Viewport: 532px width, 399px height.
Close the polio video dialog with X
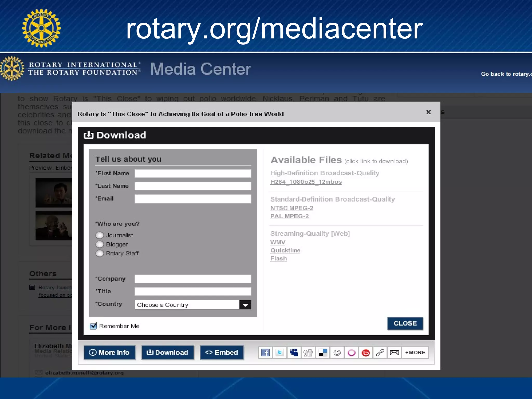pyautogui.click(x=428, y=112)
